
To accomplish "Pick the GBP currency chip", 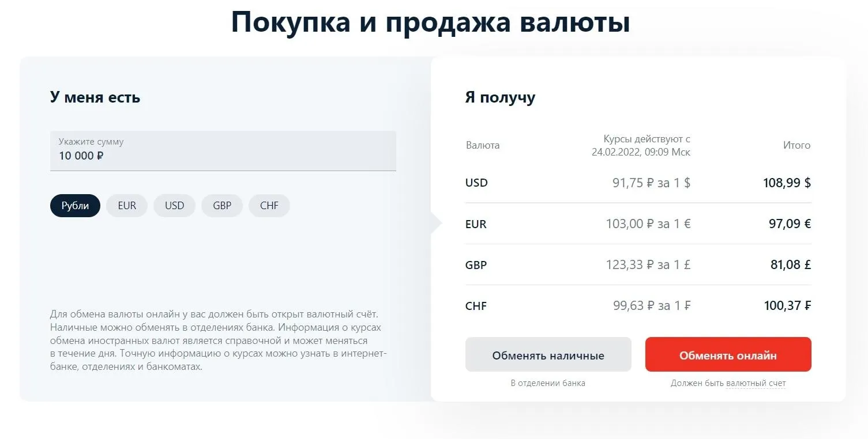I will click(222, 206).
